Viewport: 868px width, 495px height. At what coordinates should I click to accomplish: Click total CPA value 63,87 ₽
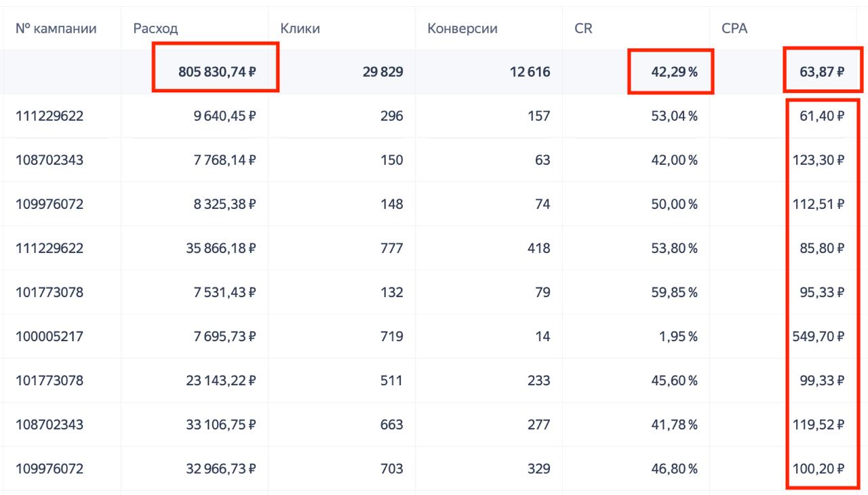(x=822, y=72)
